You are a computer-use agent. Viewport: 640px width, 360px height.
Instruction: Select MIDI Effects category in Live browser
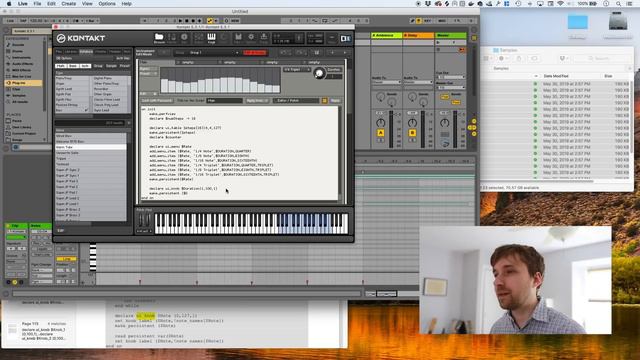click(21, 70)
